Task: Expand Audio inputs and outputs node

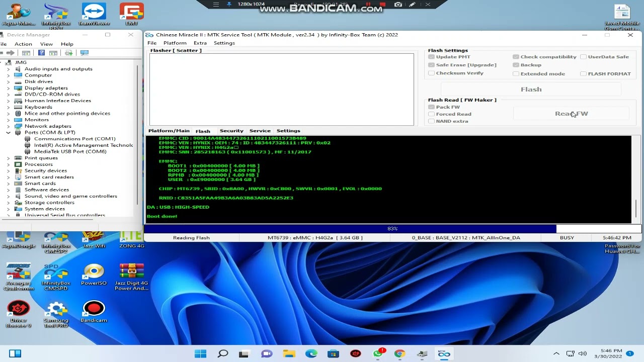Action: tap(8, 69)
